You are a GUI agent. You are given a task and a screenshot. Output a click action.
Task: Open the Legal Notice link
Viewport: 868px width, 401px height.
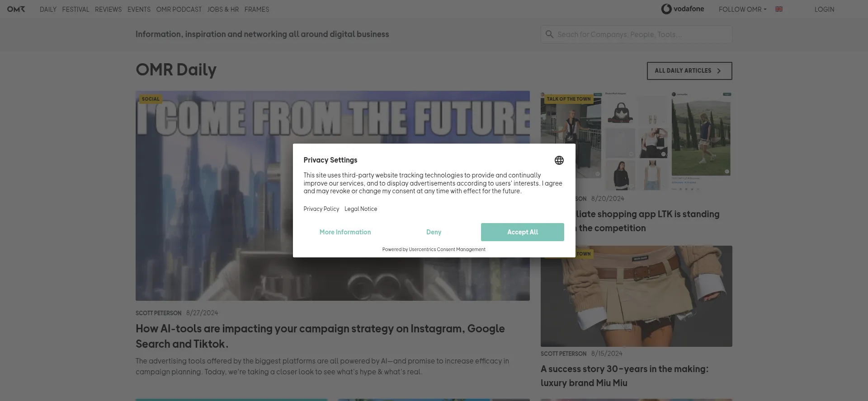pyautogui.click(x=360, y=209)
